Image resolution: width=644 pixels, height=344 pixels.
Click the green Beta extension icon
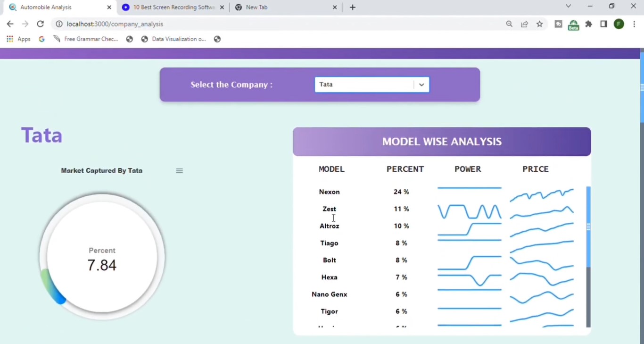pos(573,24)
